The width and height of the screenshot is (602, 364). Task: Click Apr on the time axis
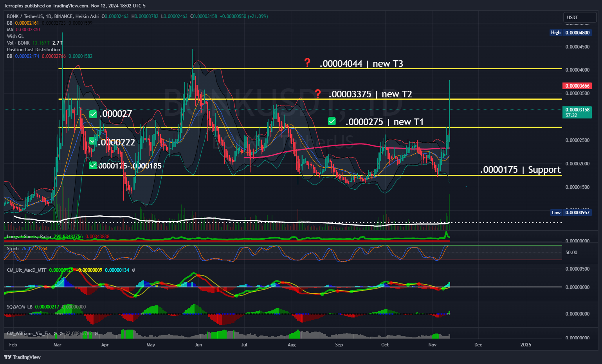(105, 345)
